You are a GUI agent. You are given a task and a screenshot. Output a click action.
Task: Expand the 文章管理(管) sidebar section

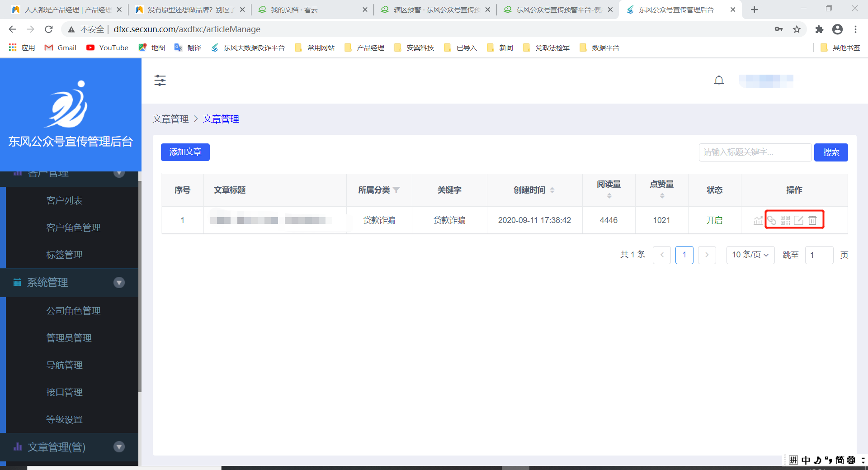click(119, 447)
